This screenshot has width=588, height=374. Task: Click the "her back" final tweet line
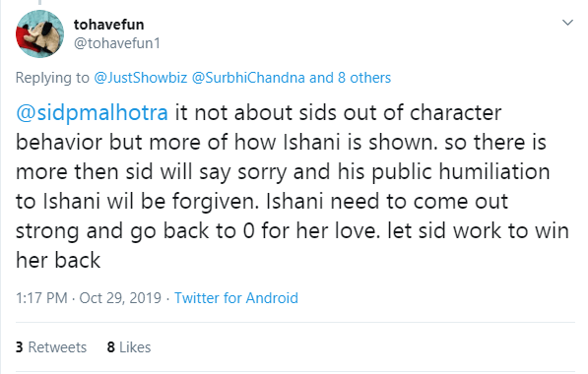coord(58,260)
